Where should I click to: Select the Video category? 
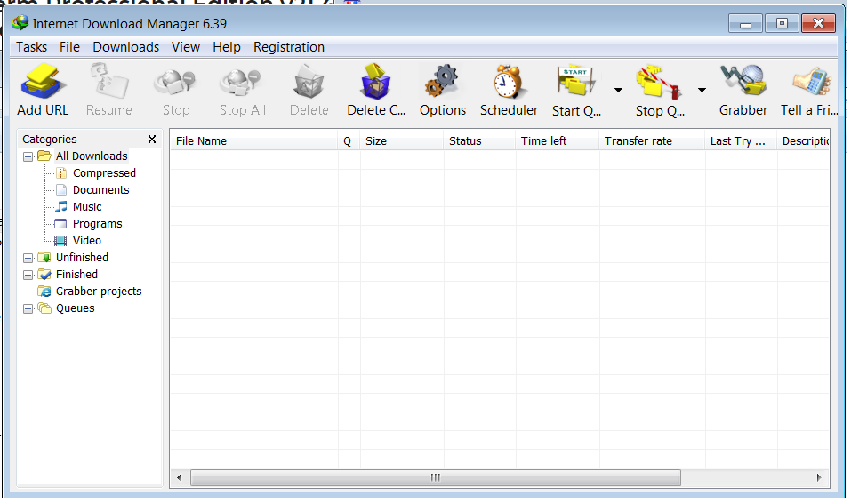coord(86,241)
